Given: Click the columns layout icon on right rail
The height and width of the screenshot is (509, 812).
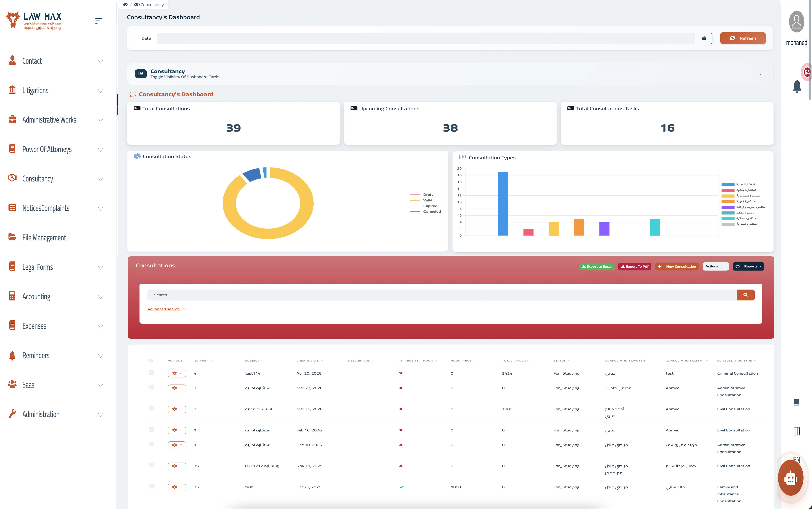Looking at the screenshot, I should pos(797,431).
